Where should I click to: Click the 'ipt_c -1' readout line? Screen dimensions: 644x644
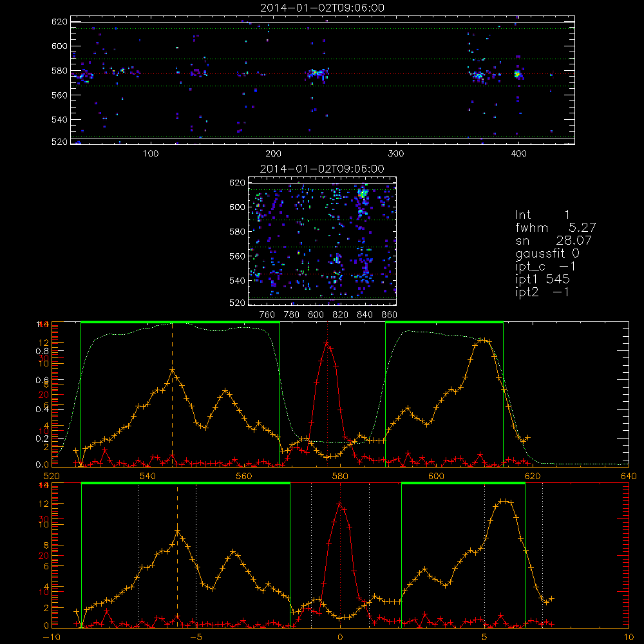pos(545,267)
